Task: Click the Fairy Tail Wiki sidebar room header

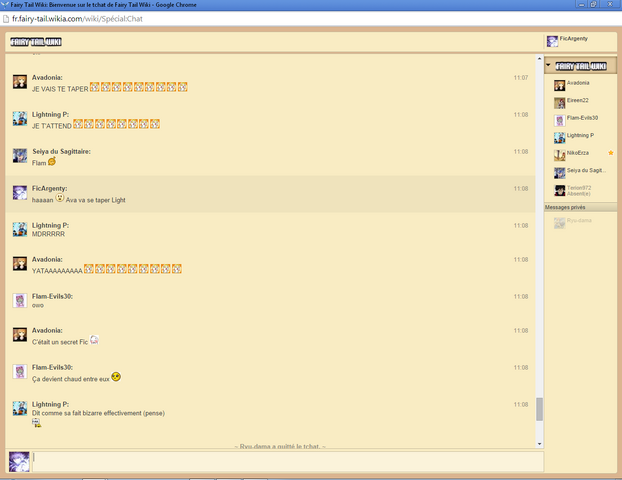Action: click(580, 66)
